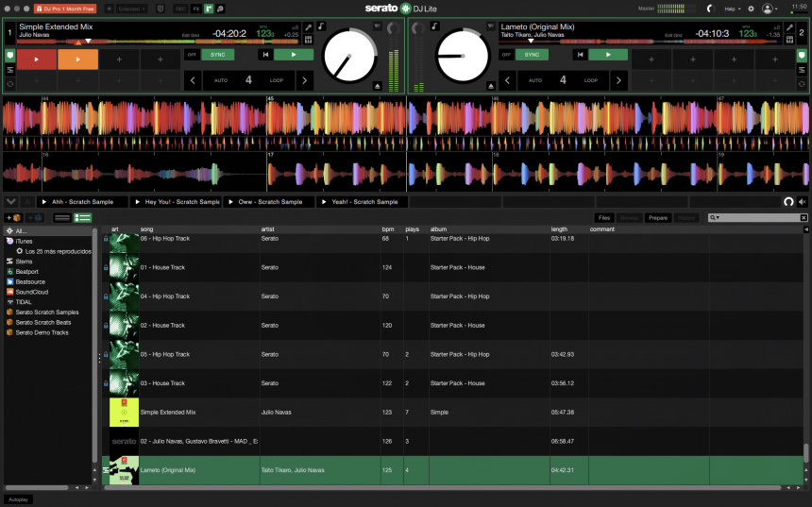Click the deck 1 track overview waveform
The height and width of the screenshot is (507, 812).
point(158,42)
